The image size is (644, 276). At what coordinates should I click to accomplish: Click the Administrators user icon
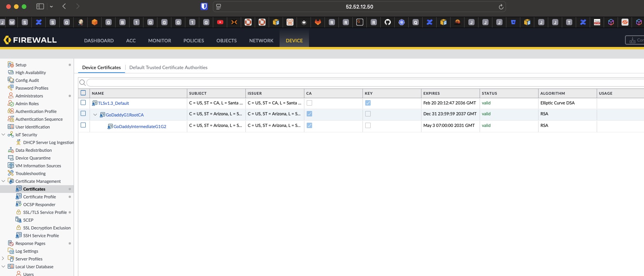click(11, 96)
